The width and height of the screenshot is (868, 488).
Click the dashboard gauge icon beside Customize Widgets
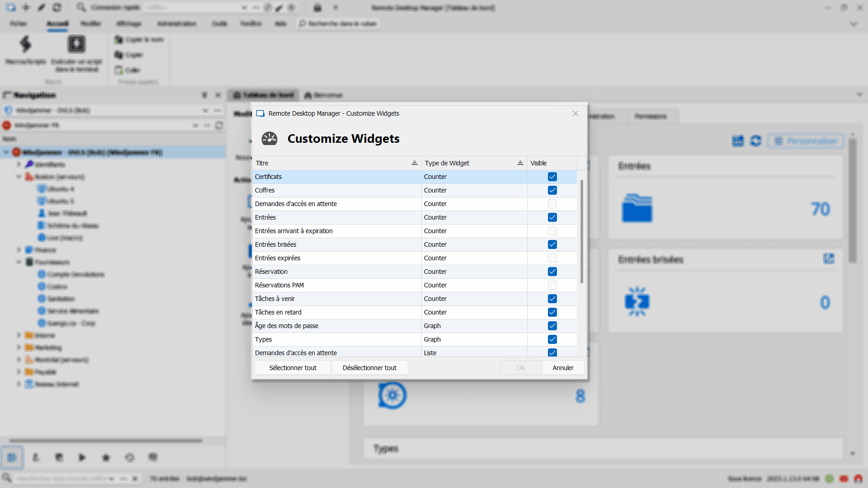pos(269,138)
